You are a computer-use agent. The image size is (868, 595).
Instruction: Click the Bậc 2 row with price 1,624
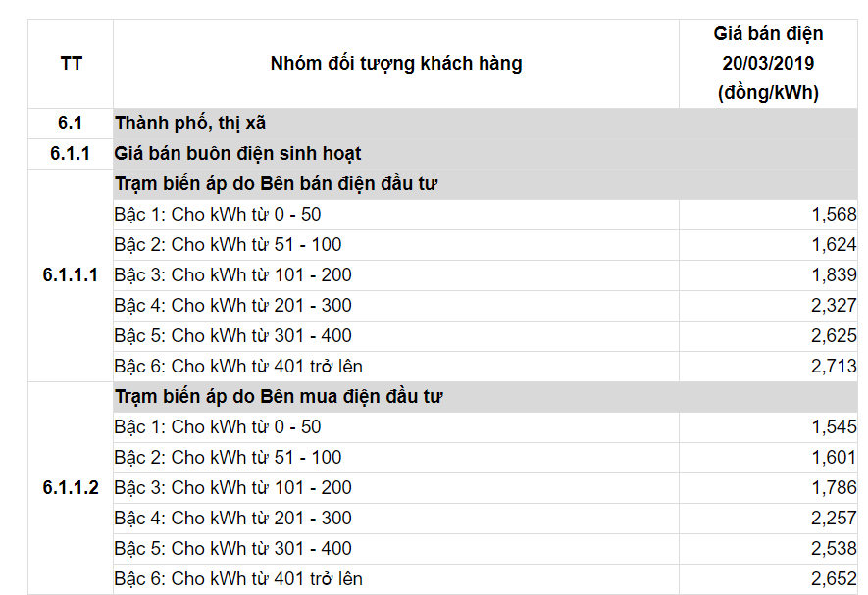tap(485, 245)
